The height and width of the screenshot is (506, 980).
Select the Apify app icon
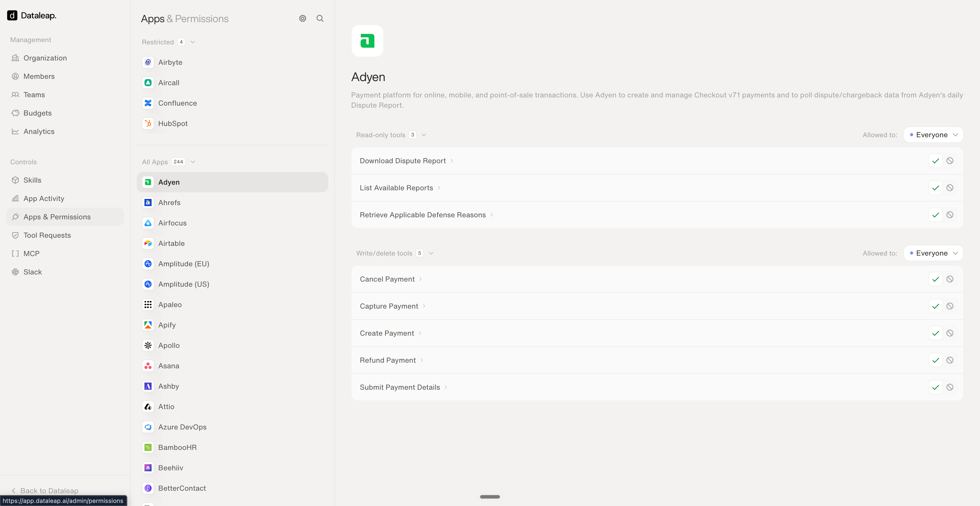point(148,325)
